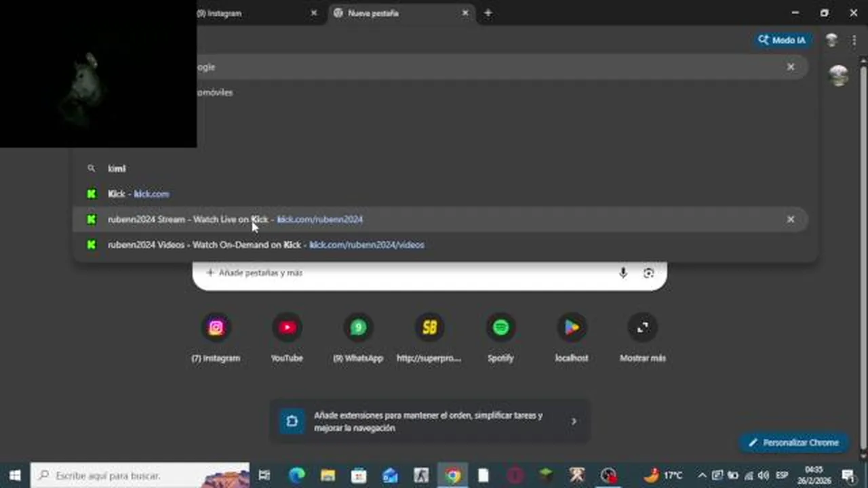Open the weather 17°C widget

point(664,476)
